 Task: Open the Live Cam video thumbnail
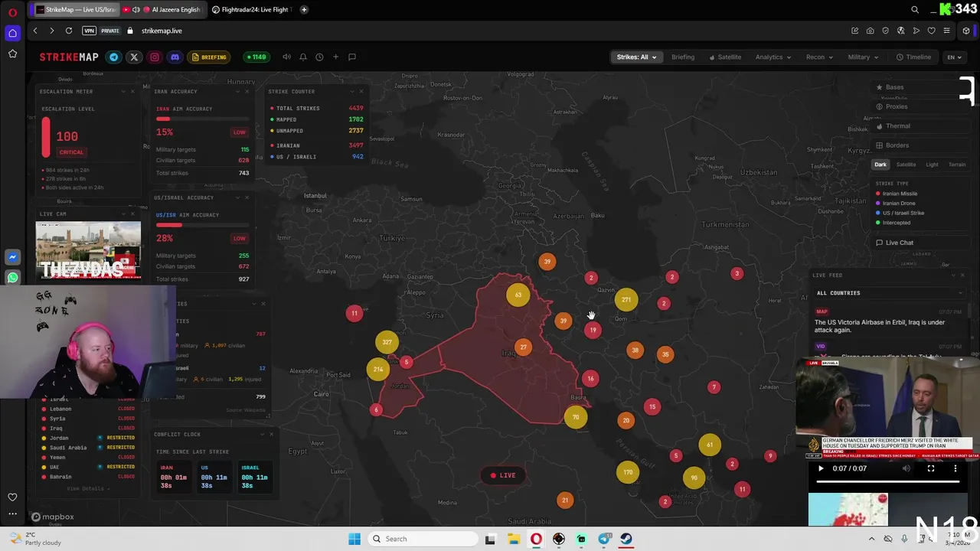click(x=88, y=250)
